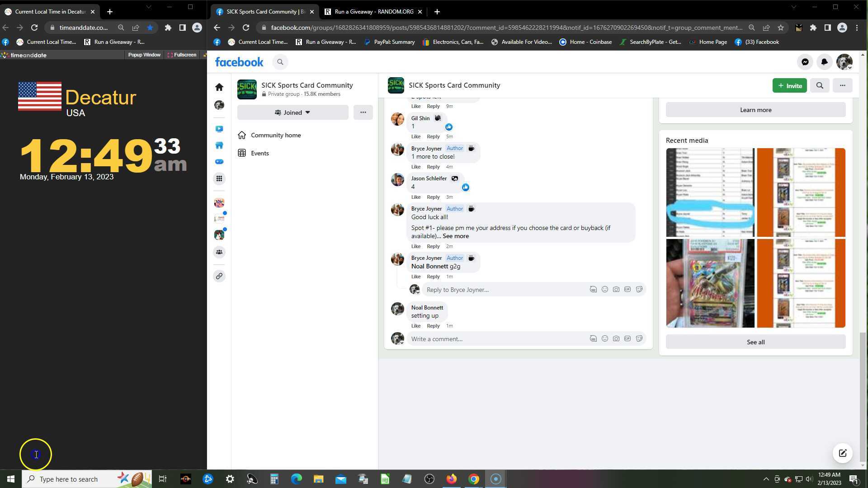The image size is (868, 488).
Task: Open group header three-dots menu
Action: pyautogui.click(x=842, y=85)
